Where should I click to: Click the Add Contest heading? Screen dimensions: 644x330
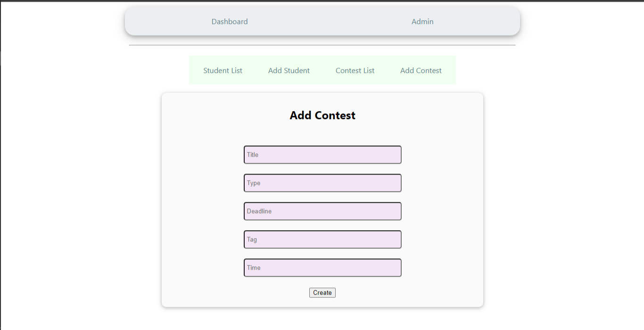(x=322, y=115)
